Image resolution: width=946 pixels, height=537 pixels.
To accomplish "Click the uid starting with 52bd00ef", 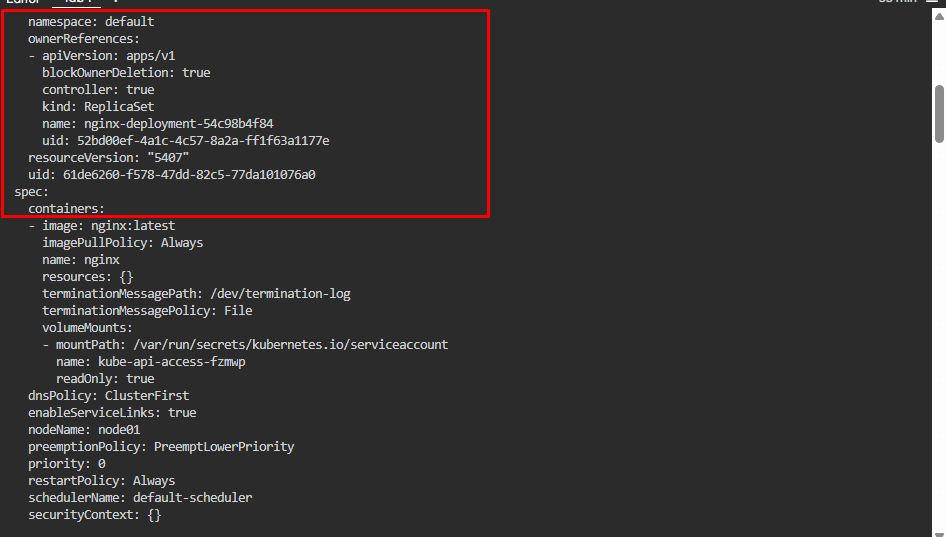I will coord(203,140).
